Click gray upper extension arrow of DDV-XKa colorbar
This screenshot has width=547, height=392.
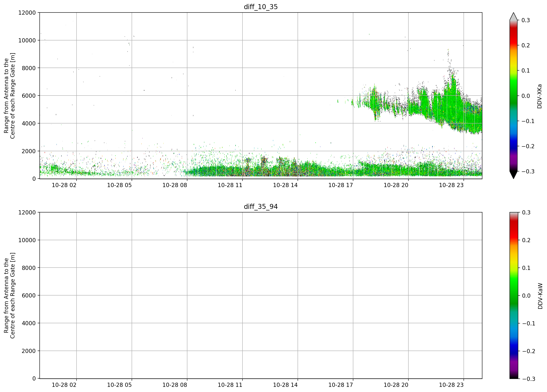(x=513, y=16)
